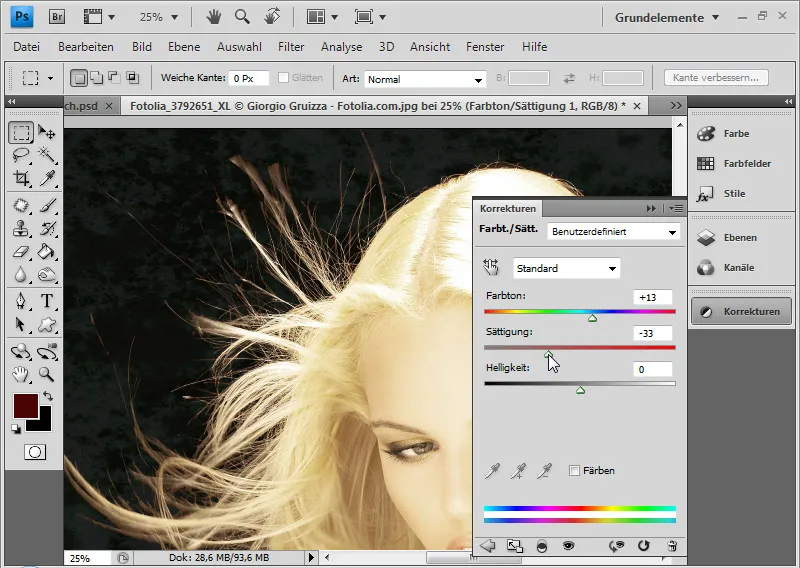Click the Farbton slider handle
The image size is (800, 568).
(592, 318)
